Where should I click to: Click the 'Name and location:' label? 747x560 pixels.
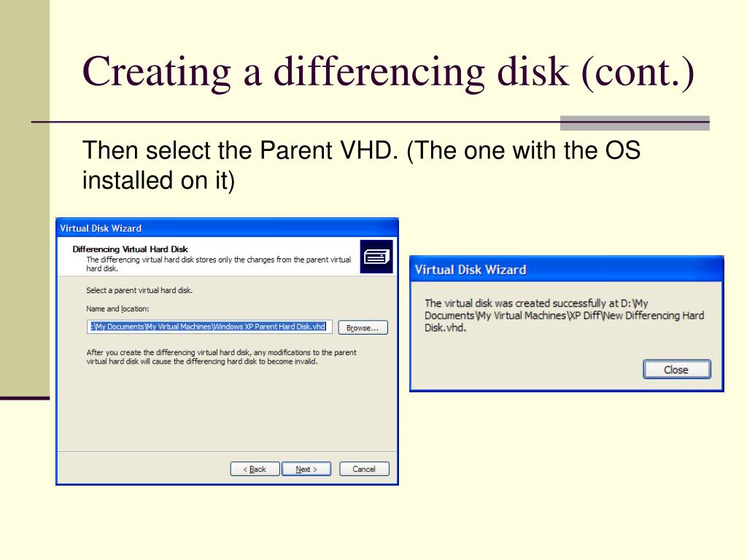pos(117,309)
